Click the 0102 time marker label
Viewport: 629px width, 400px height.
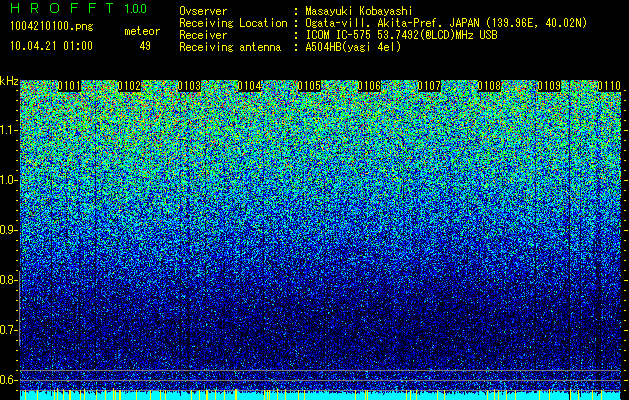[129, 86]
